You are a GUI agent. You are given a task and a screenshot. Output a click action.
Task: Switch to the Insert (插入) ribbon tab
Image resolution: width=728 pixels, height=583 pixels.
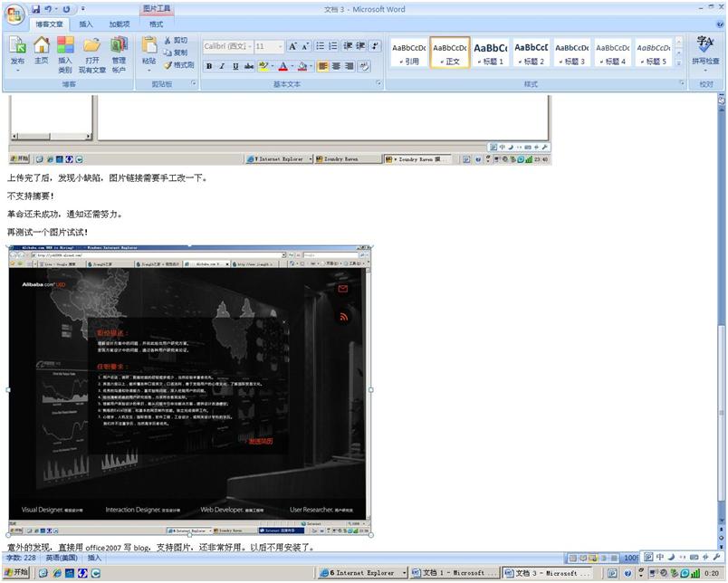85,24
